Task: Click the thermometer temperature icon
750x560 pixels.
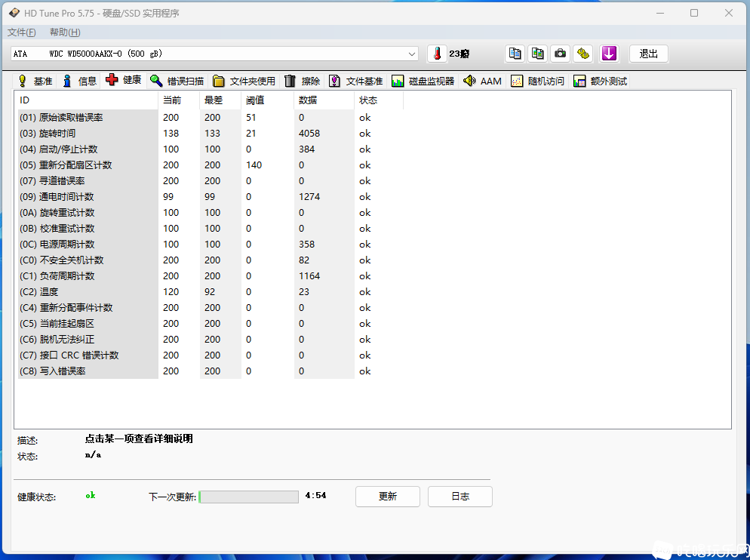Action: [437, 54]
